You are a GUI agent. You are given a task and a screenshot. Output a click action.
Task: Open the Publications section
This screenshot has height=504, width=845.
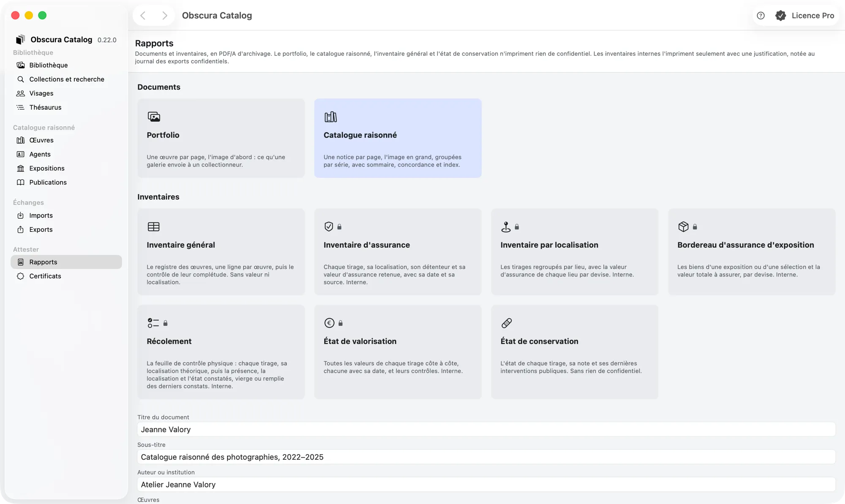coord(66,182)
